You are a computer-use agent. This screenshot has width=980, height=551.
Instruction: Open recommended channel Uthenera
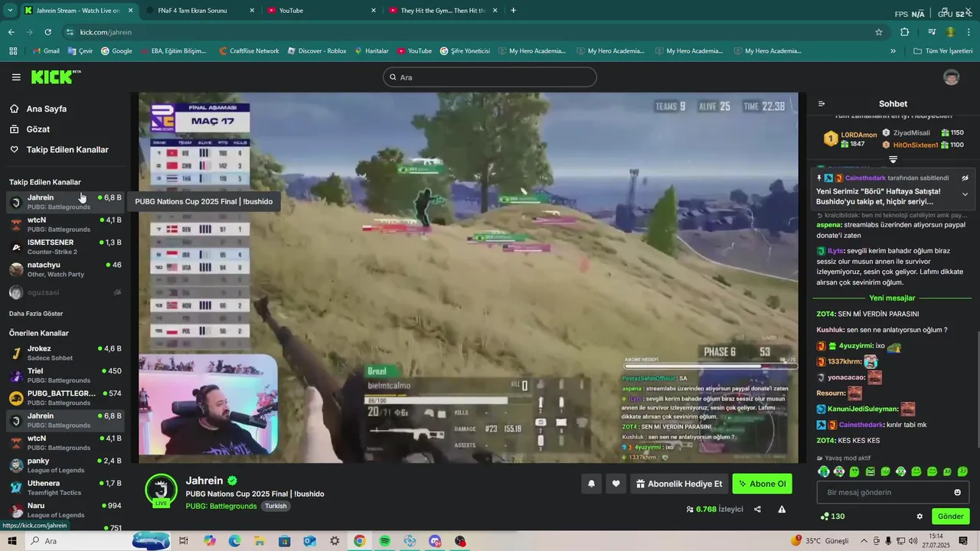65,487
